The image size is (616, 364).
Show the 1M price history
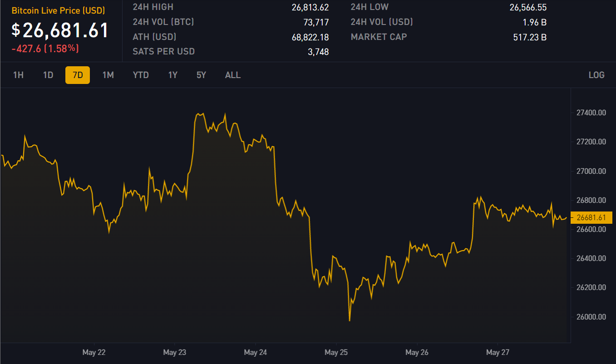pyautogui.click(x=108, y=75)
